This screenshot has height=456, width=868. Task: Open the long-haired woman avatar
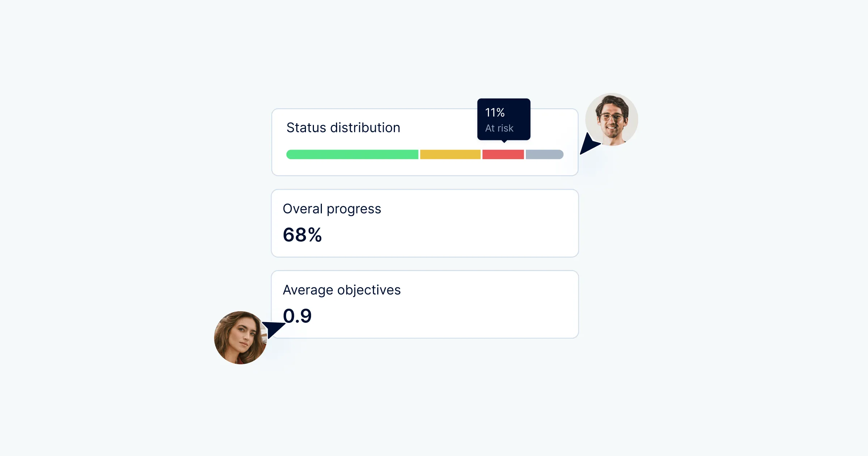coord(241,338)
